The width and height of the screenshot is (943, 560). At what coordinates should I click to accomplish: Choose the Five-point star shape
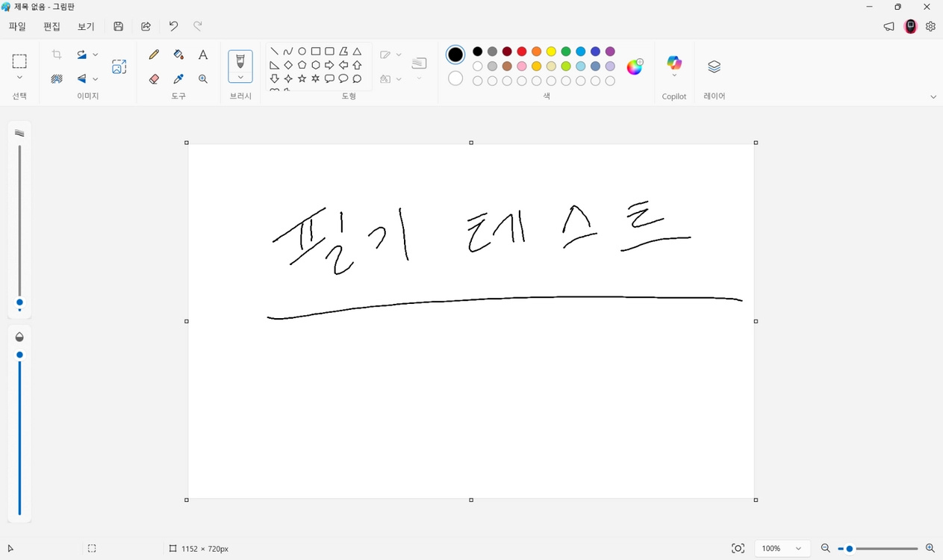coord(302,78)
